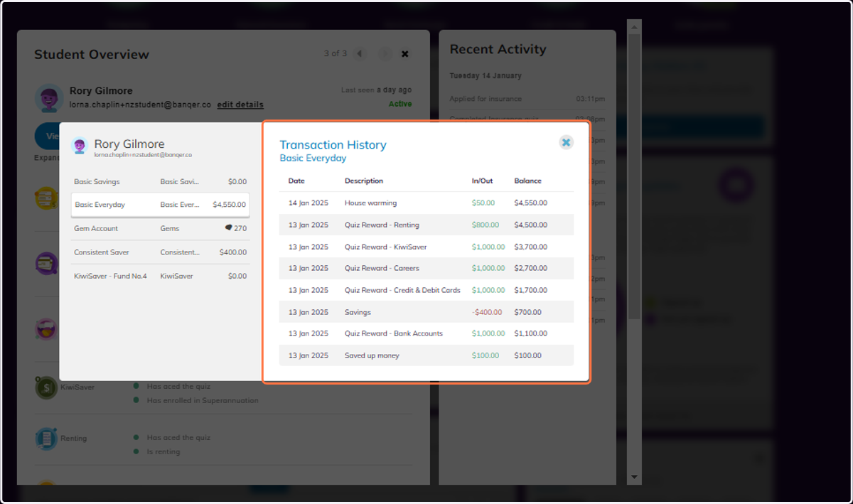Click the $4,550.00 balance in House warming row
This screenshot has width=853, height=504.
pos(531,203)
